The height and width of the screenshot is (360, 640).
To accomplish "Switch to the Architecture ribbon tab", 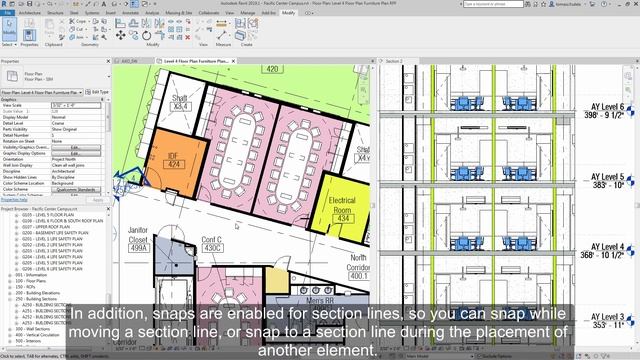I will (x=29, y=13).
